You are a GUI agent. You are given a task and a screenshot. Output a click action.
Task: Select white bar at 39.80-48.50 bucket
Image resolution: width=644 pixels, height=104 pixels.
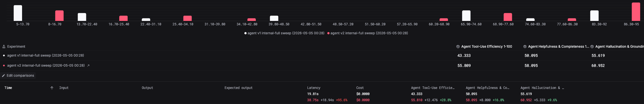point(274,18)
